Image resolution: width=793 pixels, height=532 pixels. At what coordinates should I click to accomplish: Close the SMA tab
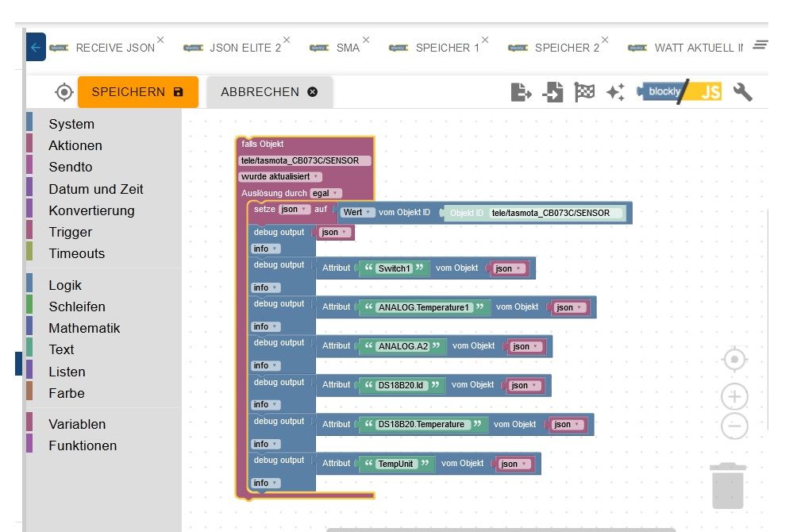366,40
